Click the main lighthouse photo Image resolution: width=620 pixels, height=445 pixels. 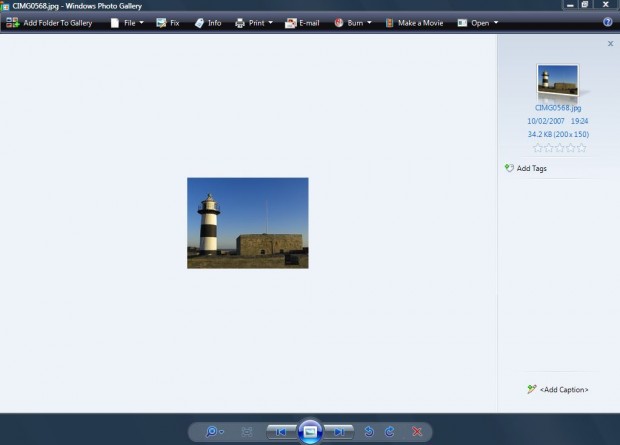[248, 223]
